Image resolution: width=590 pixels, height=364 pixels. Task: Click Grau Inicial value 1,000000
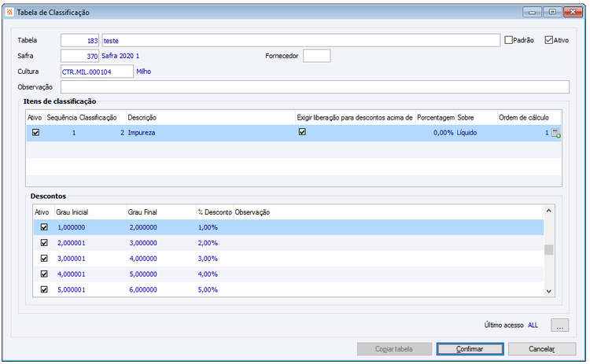(x=71, y=227)
